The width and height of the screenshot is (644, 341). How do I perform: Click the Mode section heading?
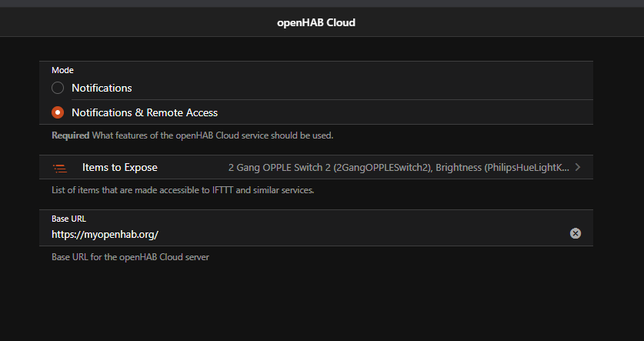click(x=62, y=70)
